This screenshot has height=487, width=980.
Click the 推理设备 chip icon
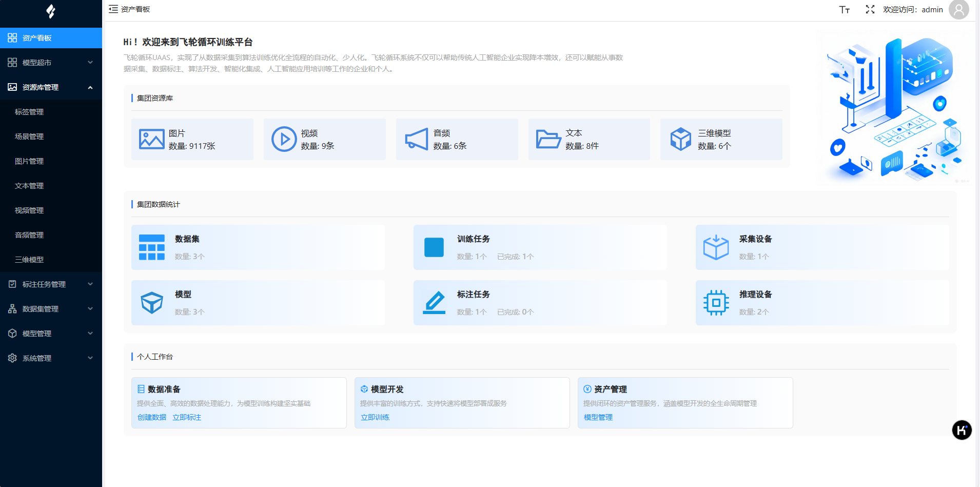pos(716,303)
